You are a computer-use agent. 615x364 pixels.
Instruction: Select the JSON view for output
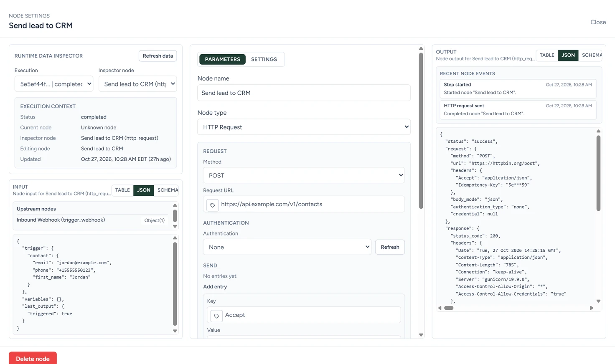pos(568,56)
